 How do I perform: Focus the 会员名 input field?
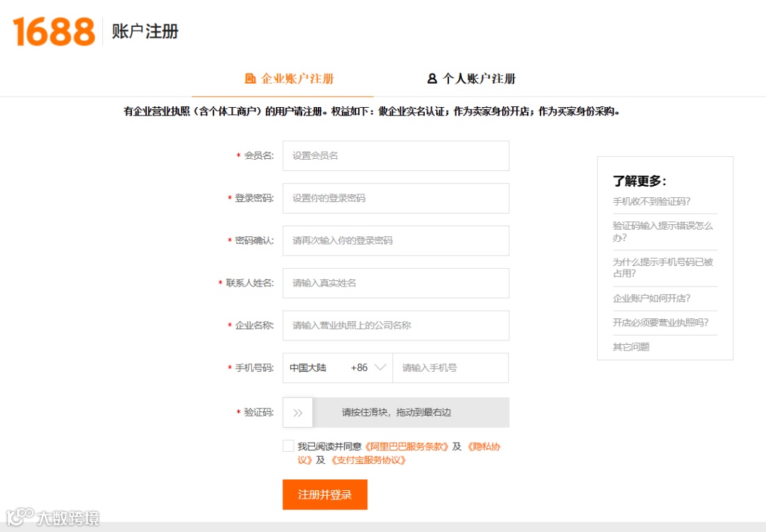coord(396,156)
